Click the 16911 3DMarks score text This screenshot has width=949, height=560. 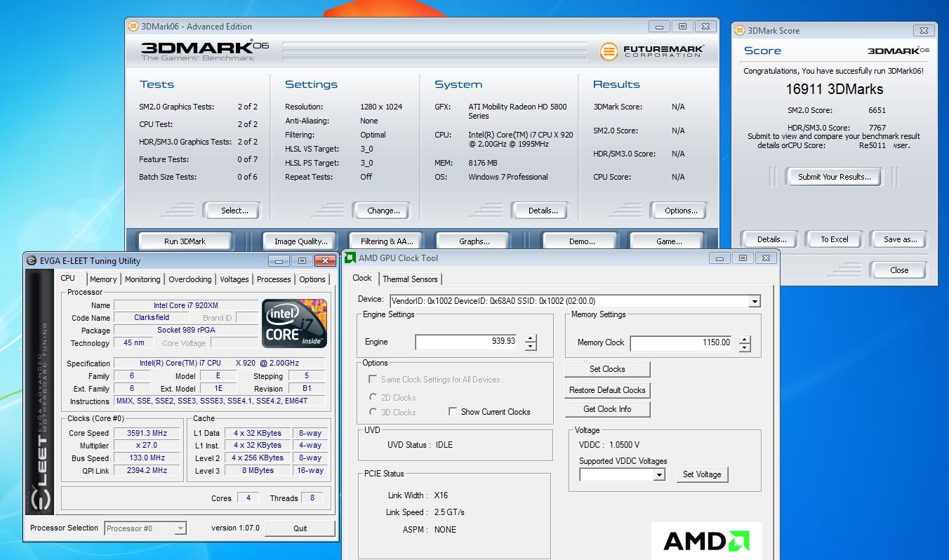(x=835, y=89)
